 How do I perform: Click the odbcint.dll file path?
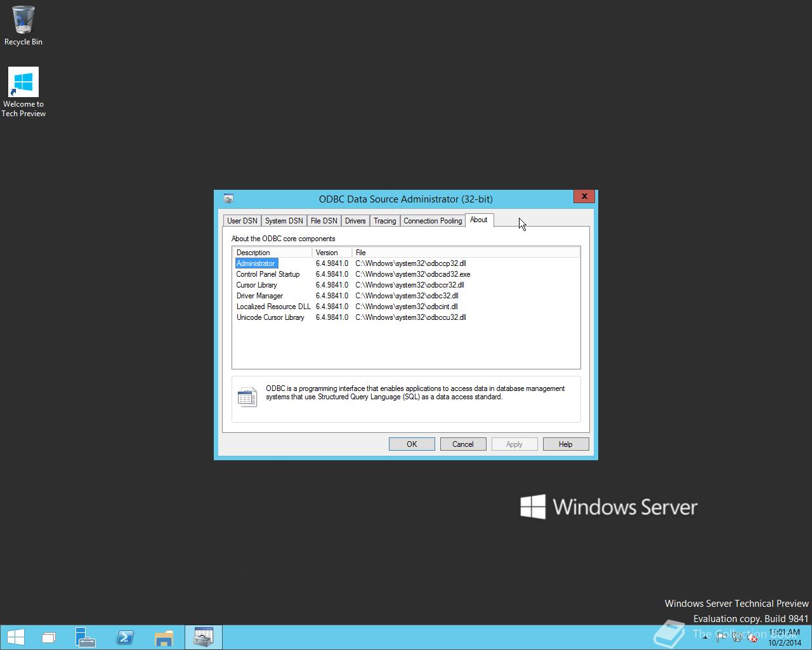pos(406,307)
